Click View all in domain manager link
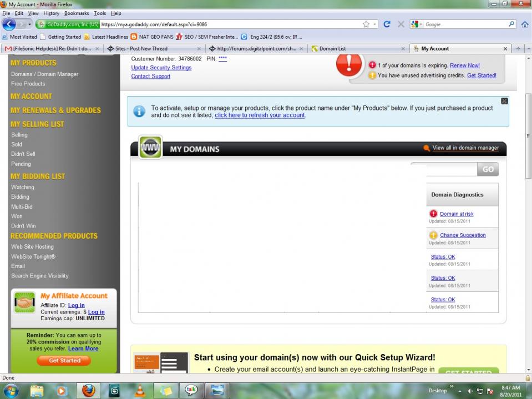Screen dimensions: 532x399 click(x=465, y=148)
